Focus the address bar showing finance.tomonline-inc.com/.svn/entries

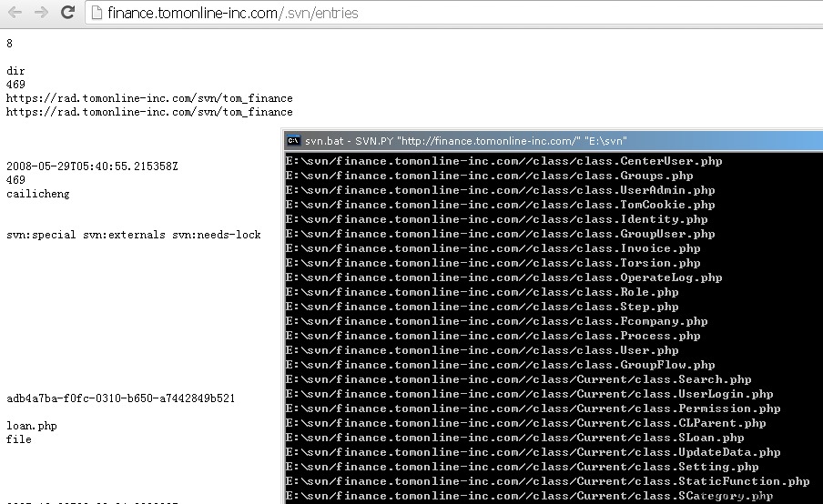pos(454,13)
